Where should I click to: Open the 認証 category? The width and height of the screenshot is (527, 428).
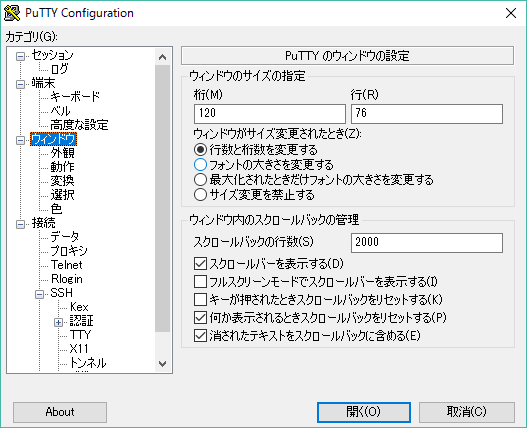point(81,321)
